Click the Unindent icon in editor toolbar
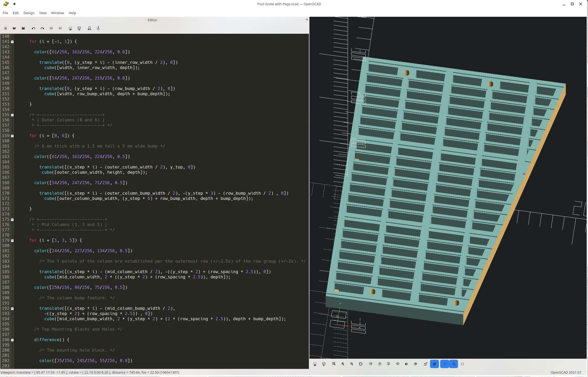 tap(51, 28)
